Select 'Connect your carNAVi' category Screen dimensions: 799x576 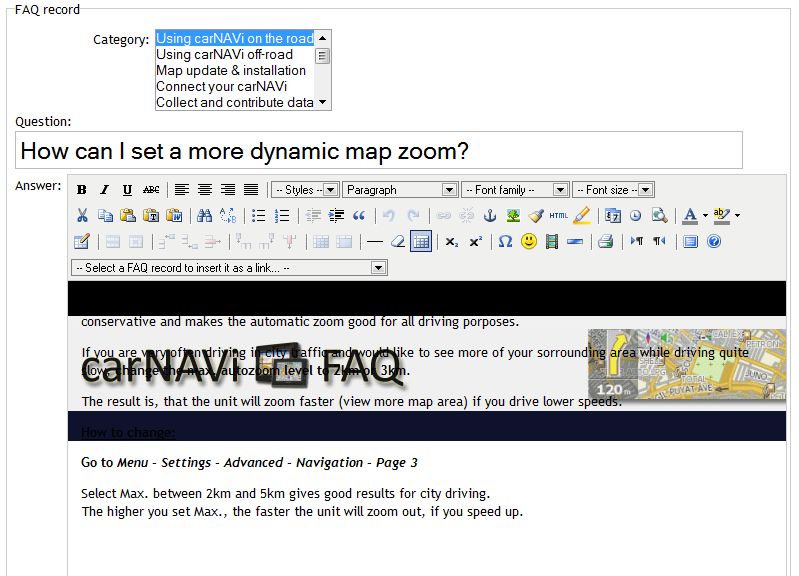pyautogui.click(x=235, y=86)
